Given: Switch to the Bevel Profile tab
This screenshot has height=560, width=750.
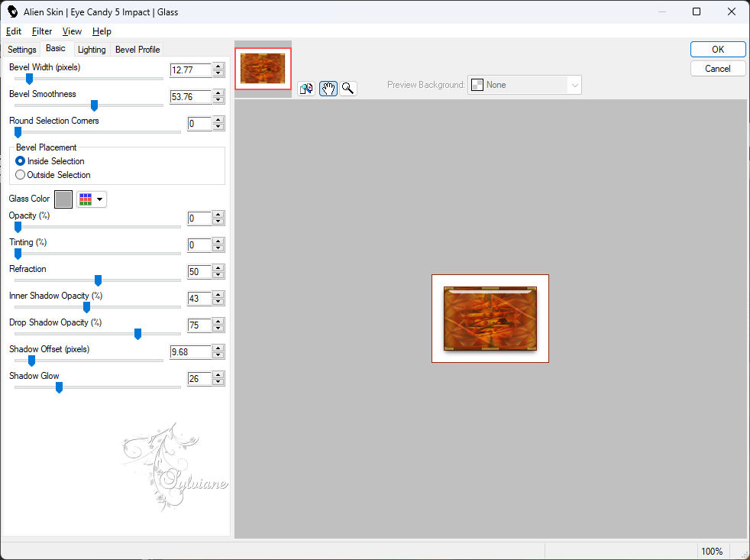Looking at the screenshot, I should [x=137, y=50].
